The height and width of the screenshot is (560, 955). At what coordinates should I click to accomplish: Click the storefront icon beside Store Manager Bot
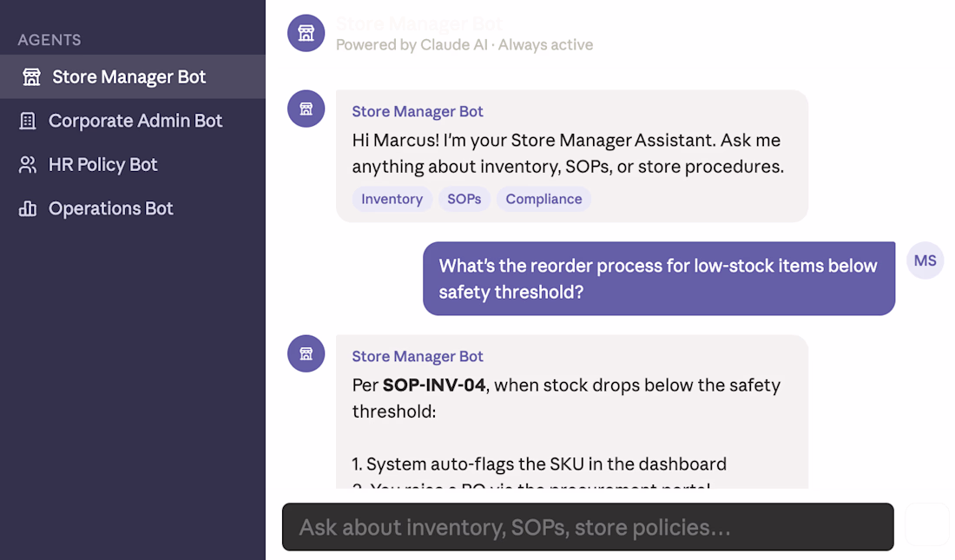click(x=31, y=76)
